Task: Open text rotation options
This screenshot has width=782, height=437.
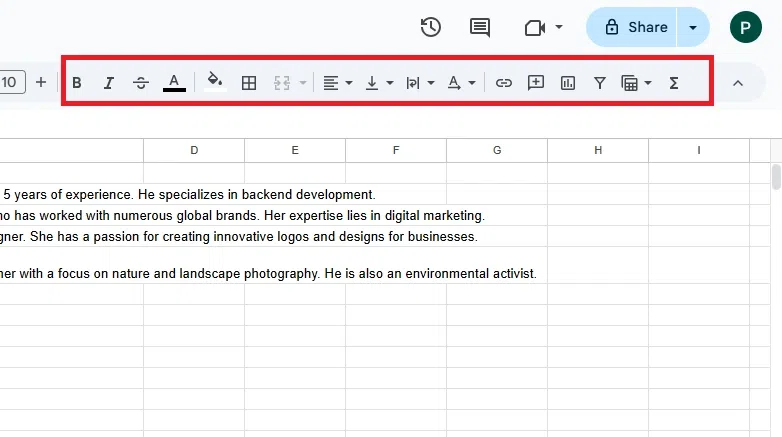Action: [461, 83]
